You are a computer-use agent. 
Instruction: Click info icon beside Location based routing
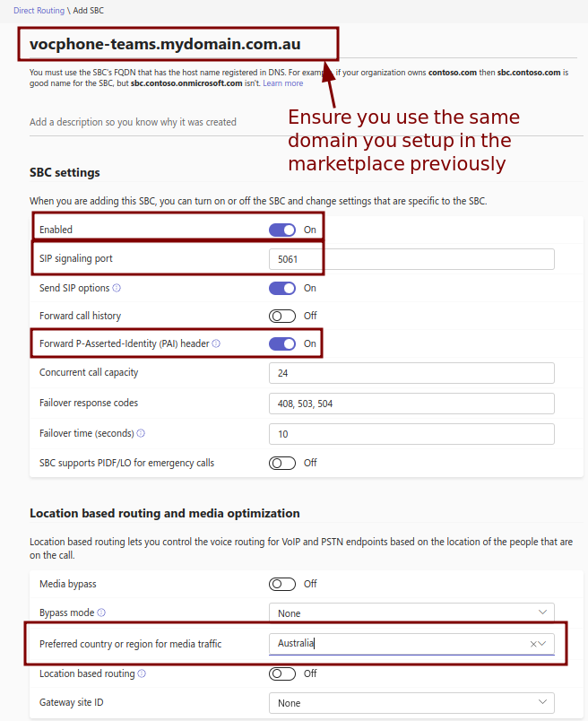click(142, 673)
